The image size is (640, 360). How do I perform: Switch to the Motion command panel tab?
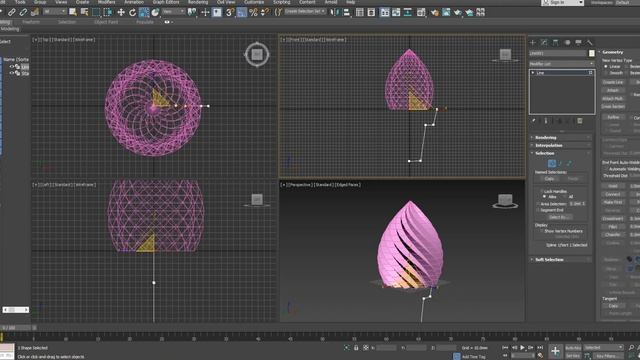(567, 42)
